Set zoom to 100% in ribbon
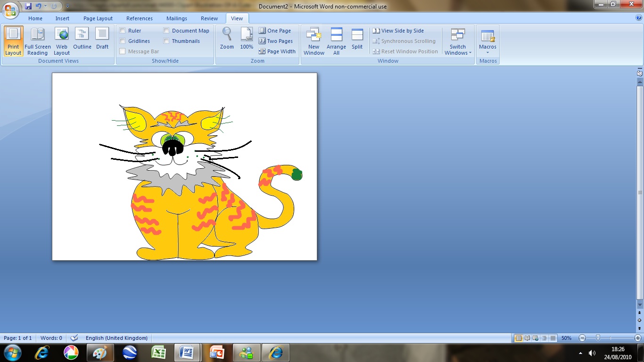This screenshot has height=362, width=644. tap(247, 39)
